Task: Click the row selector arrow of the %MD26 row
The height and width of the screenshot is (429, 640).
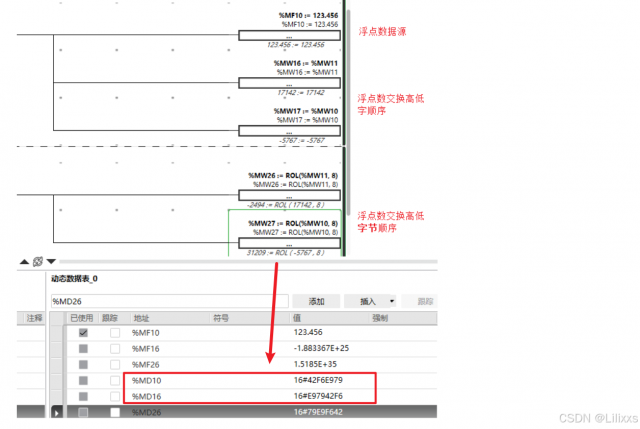Action: pos(56,412)
